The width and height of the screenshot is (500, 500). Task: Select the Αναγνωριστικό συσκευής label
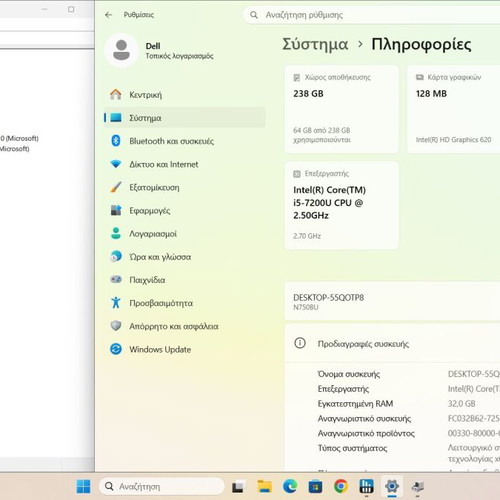tap(364, 418)
